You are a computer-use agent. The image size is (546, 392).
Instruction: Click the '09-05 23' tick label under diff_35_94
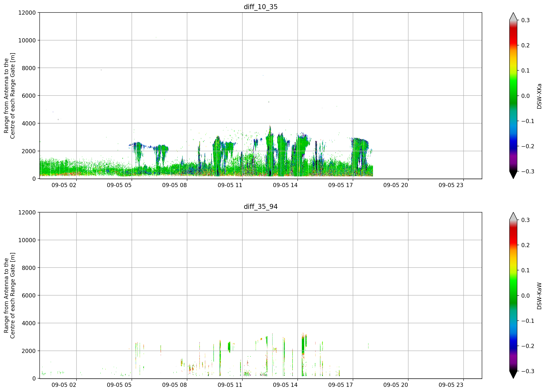[451, 385]
